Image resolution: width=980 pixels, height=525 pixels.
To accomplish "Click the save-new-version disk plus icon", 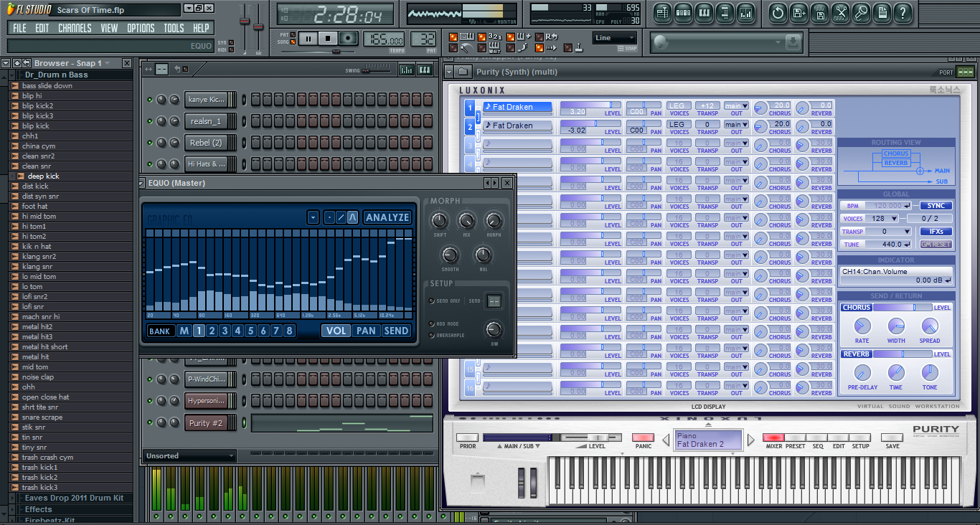I will (x=798, y=12).
